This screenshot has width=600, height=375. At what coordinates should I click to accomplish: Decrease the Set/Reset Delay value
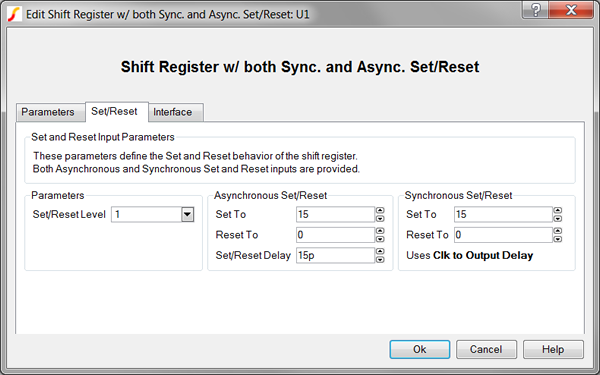(380, 259)
